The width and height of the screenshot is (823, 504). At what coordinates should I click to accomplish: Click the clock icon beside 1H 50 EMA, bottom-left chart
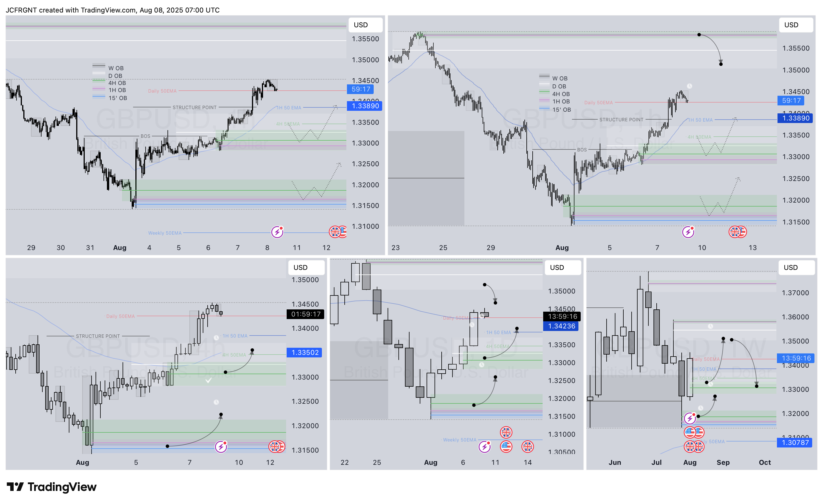click(216, 338)
